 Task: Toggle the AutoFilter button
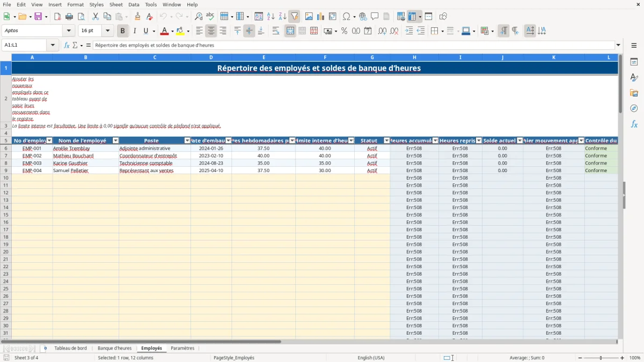coord(294,17)
